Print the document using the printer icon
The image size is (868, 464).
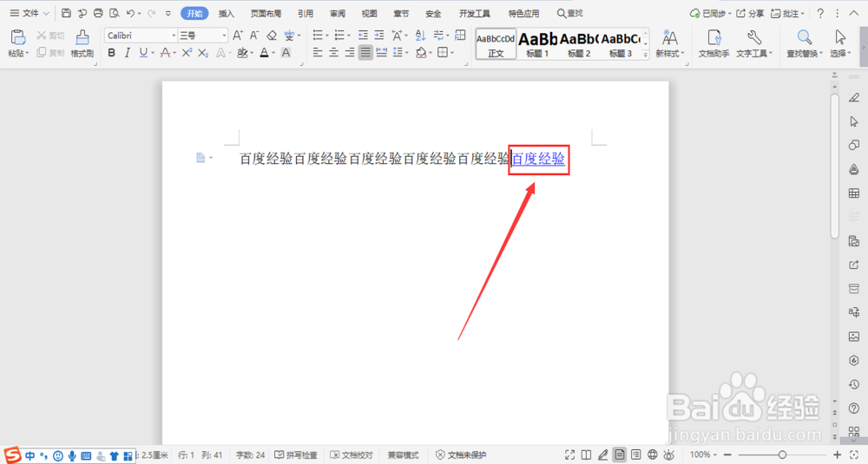98,13
